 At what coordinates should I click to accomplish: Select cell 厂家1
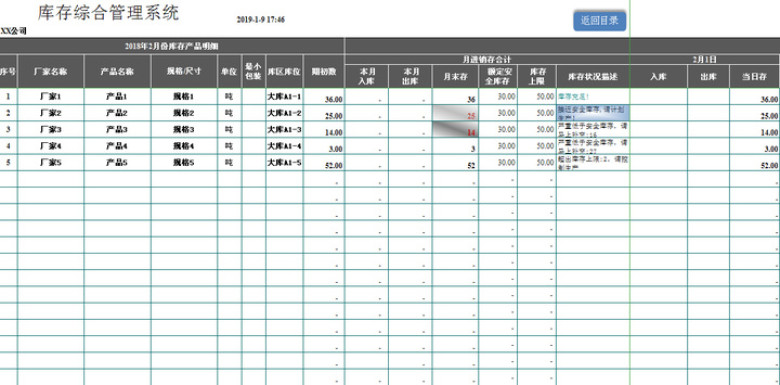click(x=51, y=96)
